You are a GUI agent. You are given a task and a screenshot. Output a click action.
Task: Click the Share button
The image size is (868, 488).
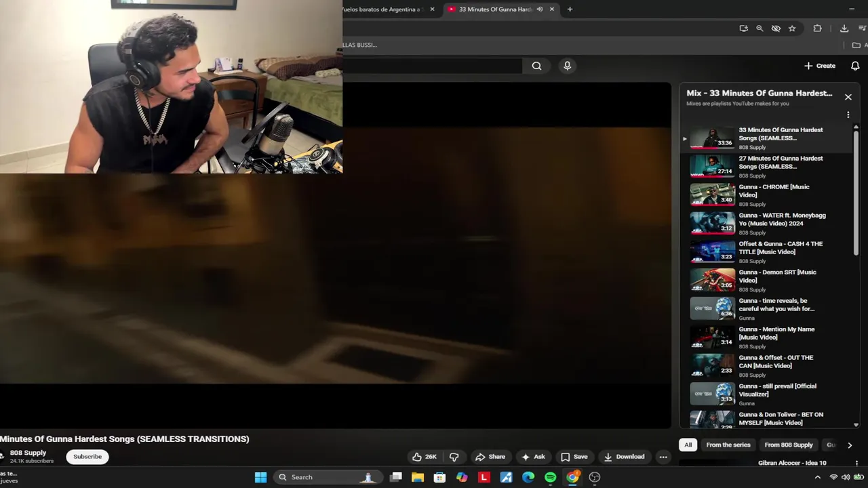[490, 457]
